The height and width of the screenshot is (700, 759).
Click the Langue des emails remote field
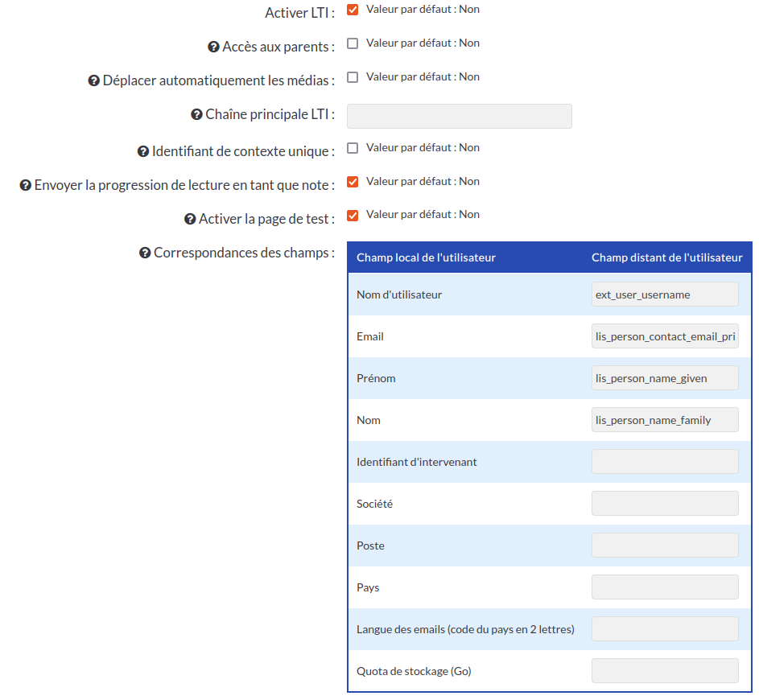coord(665,629)
